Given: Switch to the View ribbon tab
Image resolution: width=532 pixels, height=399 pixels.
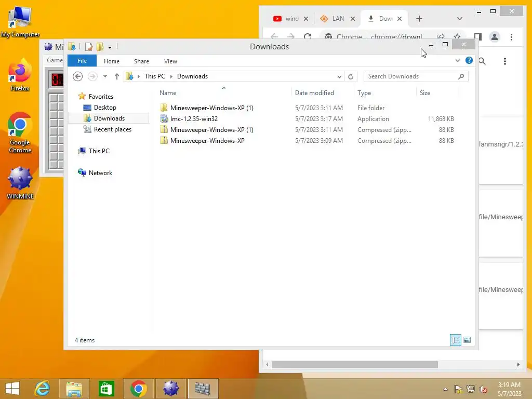Looking at the screenshot, I should (170, 61).
